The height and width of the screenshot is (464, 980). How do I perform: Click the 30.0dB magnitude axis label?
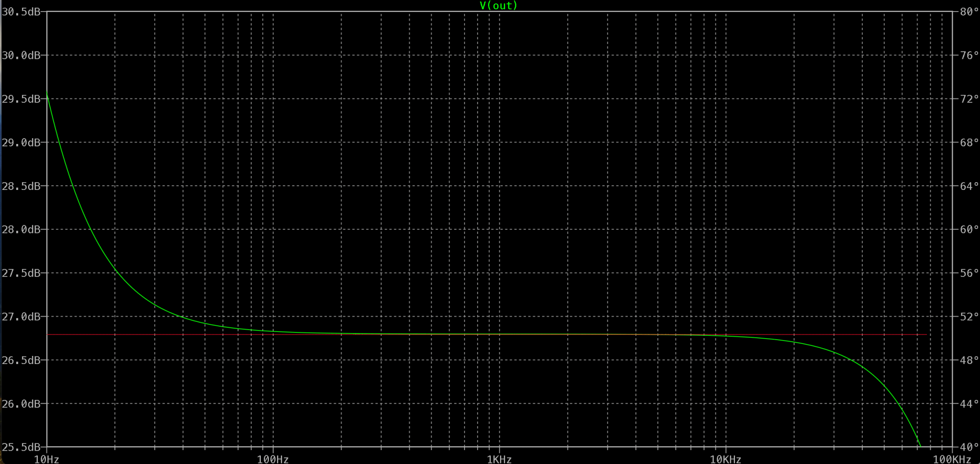[x=22, y=55]
